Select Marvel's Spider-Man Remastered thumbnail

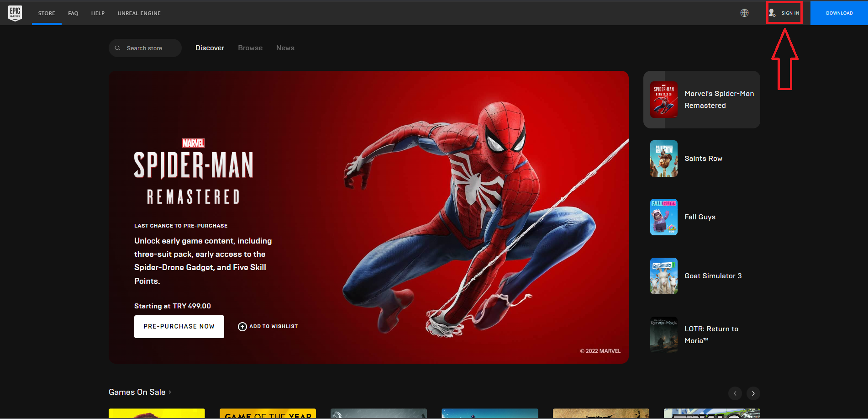pyautogui.click(x=663, y=100)
